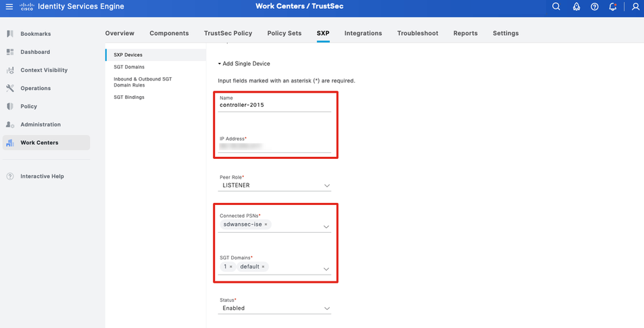This screenshot has height=328, width=644.
Task: Open the user profile icon
Action: coord(635,7)
